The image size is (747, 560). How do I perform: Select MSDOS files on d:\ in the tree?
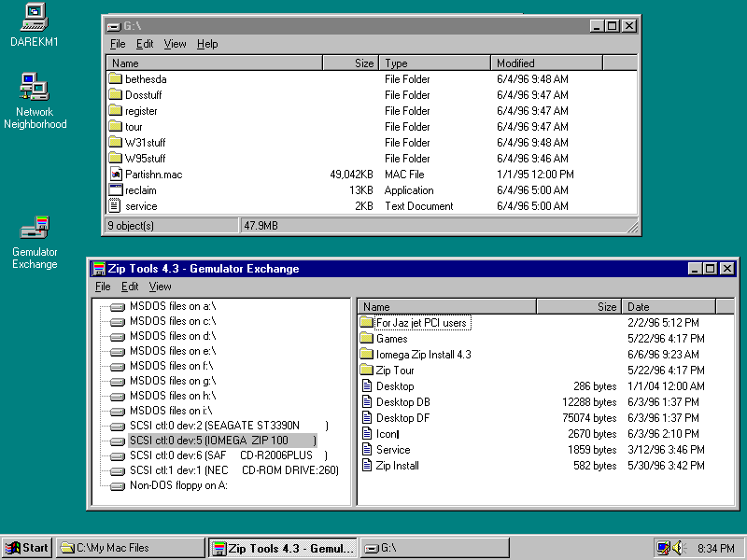[x=173, y=336]
